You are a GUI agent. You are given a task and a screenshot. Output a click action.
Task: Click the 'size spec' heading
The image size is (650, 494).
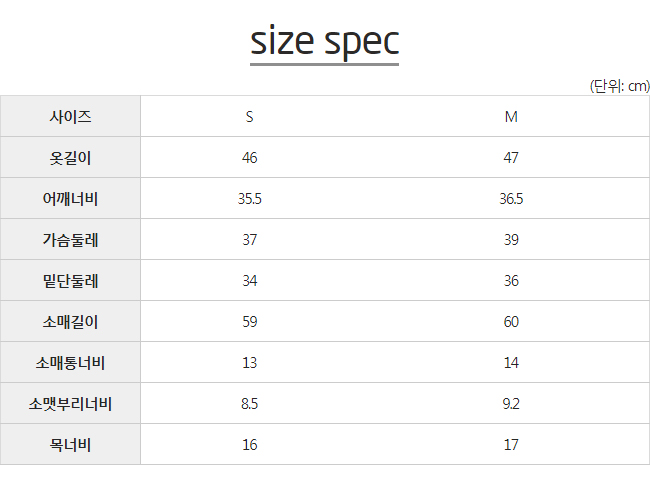pos(325,41)
